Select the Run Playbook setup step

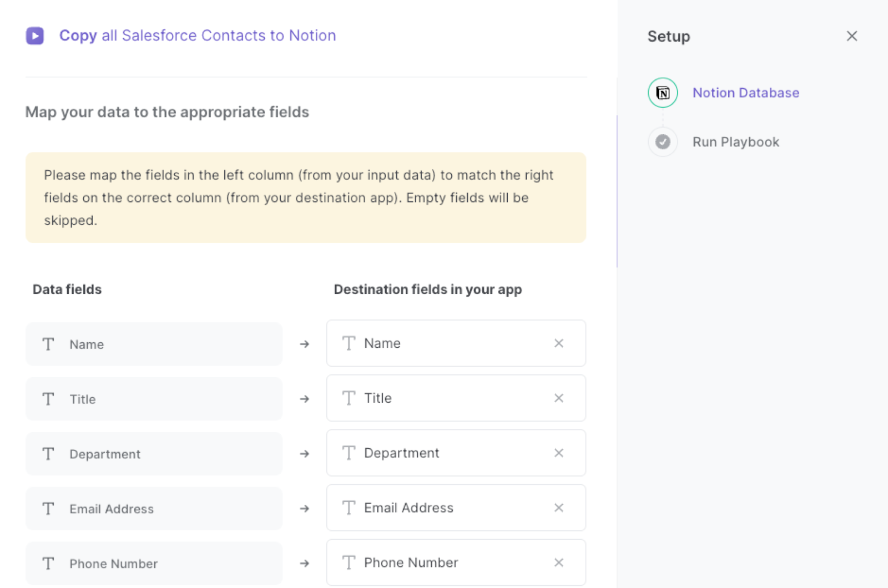736,142
